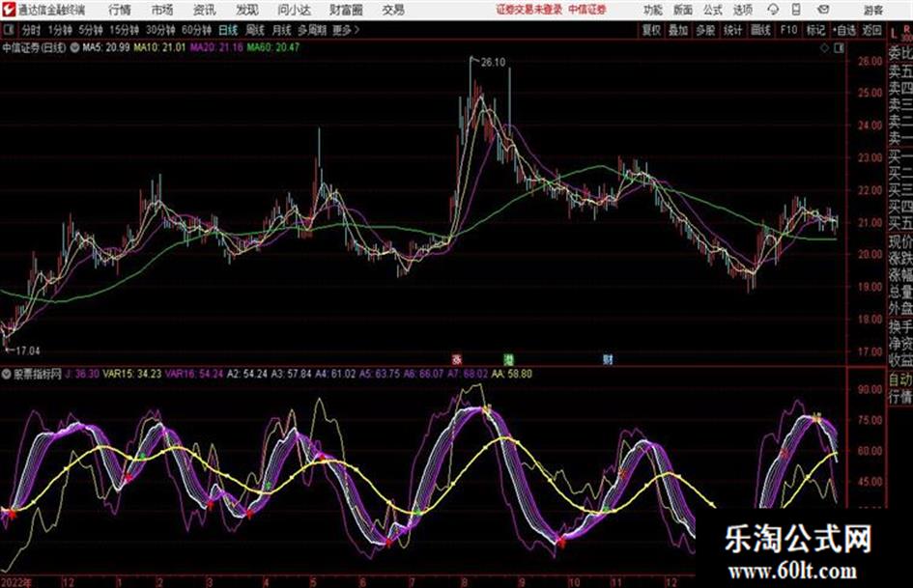The width and height of the screenshot is (913, 588).
Task: Open 股票指标网 indicator dropdown arrow
Action: pos(7,375)
